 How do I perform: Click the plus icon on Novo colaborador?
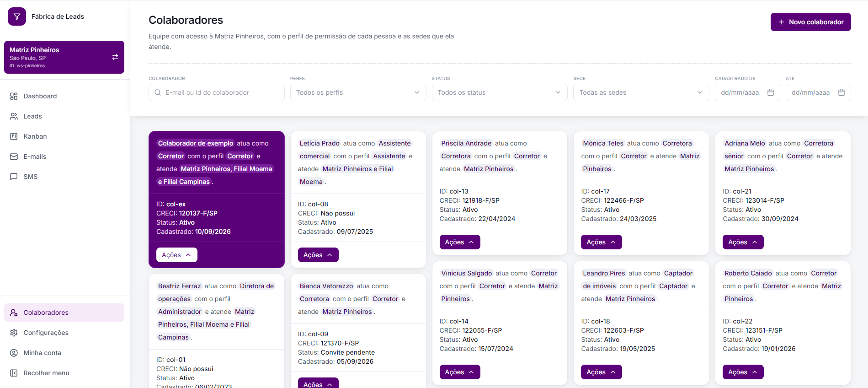pos(782,22)
